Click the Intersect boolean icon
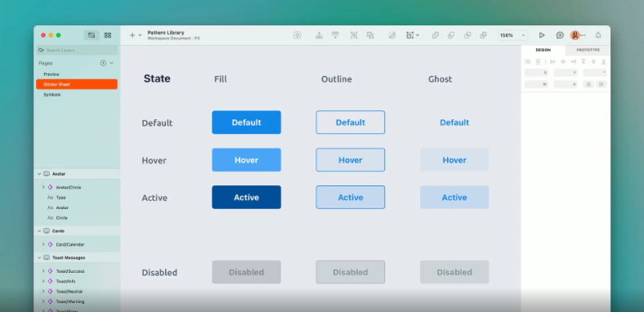644x312 pixels. (467, 35)
